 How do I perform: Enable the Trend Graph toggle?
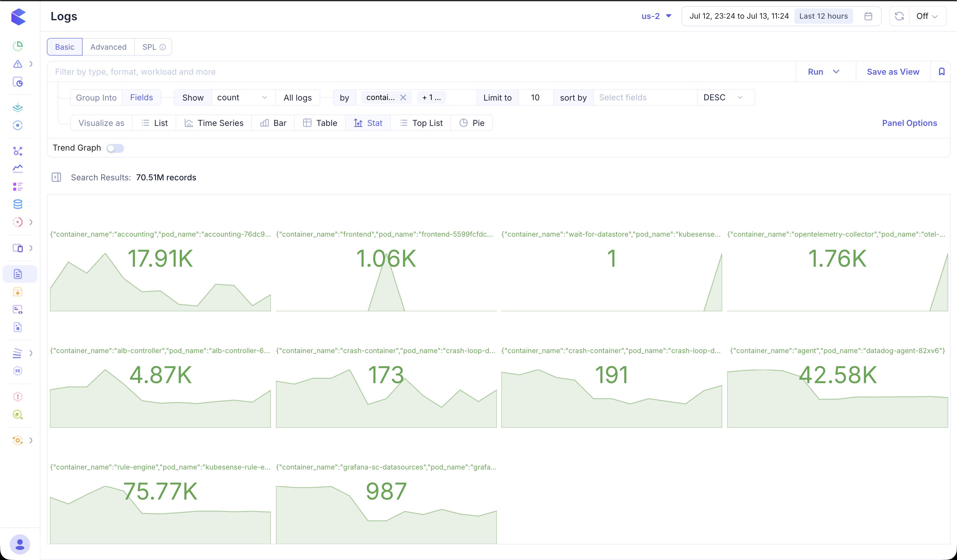click(115, 148)
